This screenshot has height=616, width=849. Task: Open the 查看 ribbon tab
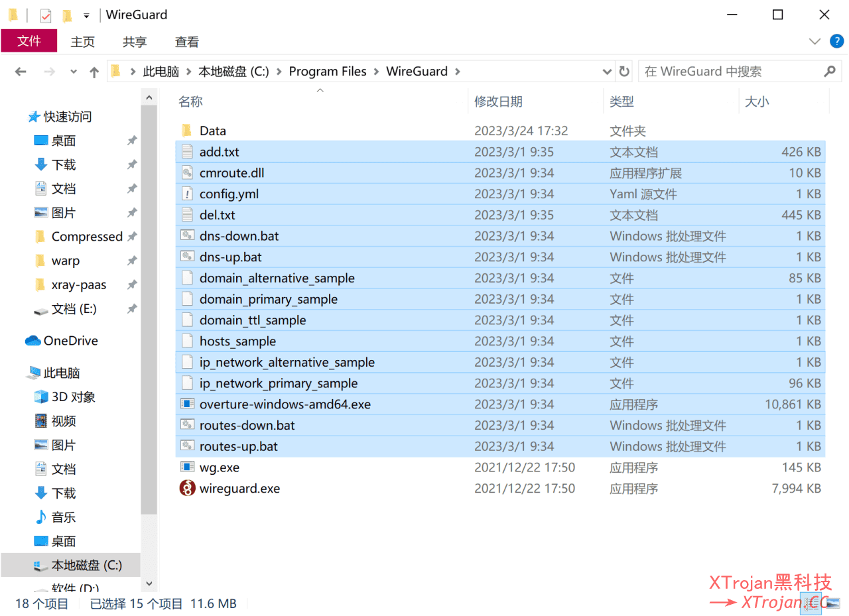tap(187, 42)
